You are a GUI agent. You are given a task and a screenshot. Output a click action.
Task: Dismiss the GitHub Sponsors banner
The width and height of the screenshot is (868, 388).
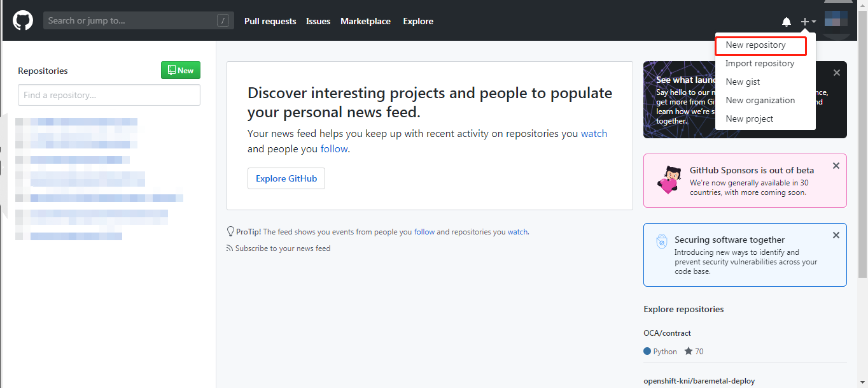[836, 166]
